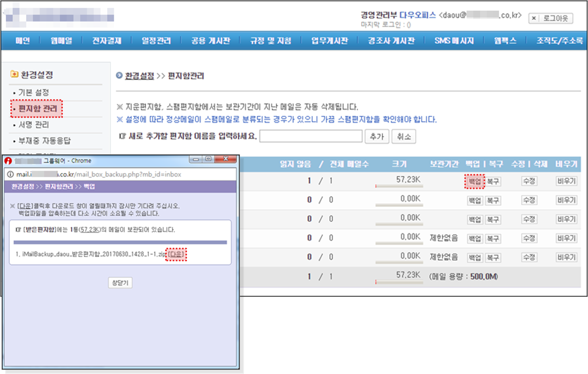
Task: Open the 웹메일 menu
Action: (x=61, y=41)
